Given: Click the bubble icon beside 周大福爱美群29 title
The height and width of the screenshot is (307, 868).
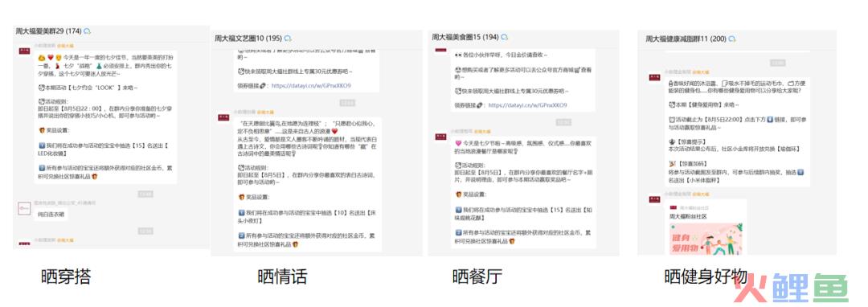Looking at the screenshot, I should [x=87, y=31].
